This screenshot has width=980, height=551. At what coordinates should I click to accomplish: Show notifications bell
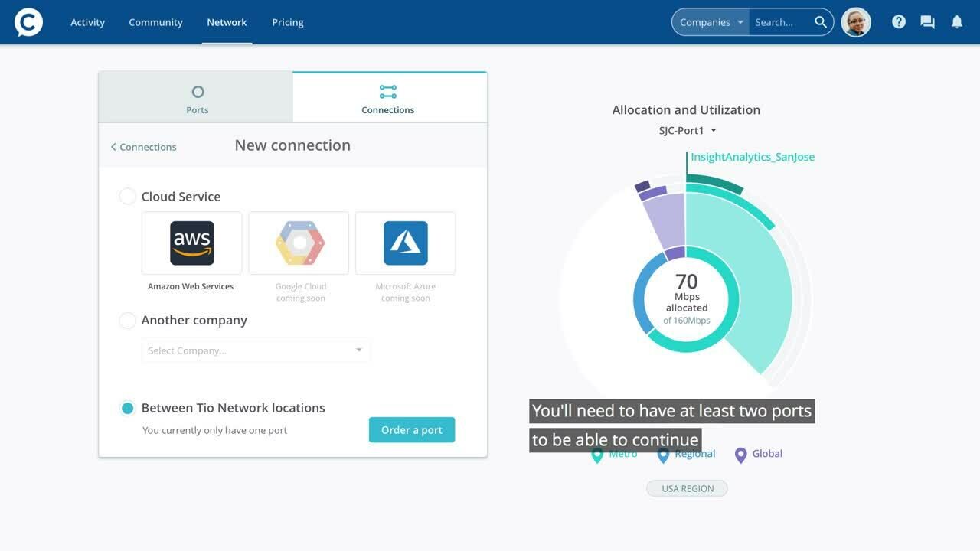click(x=956, y=22)
